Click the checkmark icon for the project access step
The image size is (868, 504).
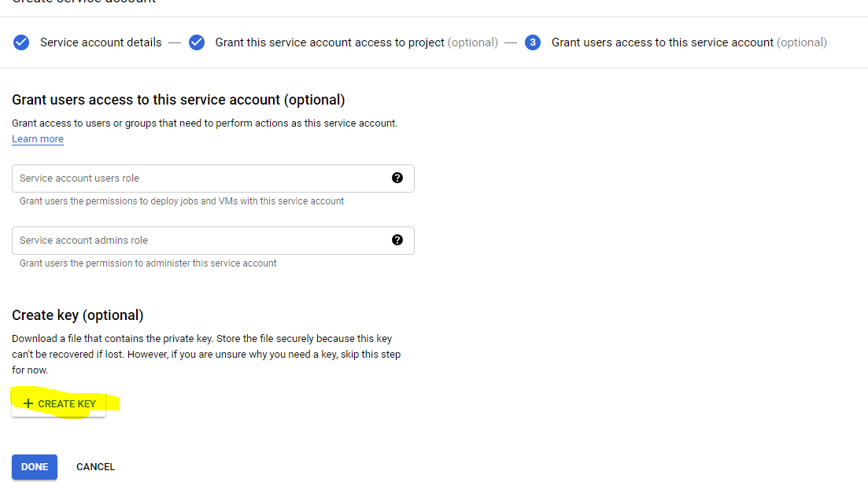197,42
